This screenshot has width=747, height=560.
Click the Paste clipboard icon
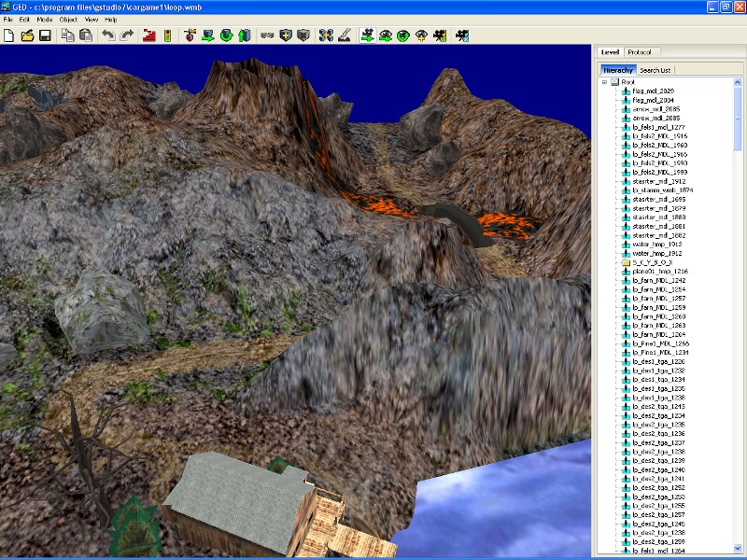click(86, 35)
